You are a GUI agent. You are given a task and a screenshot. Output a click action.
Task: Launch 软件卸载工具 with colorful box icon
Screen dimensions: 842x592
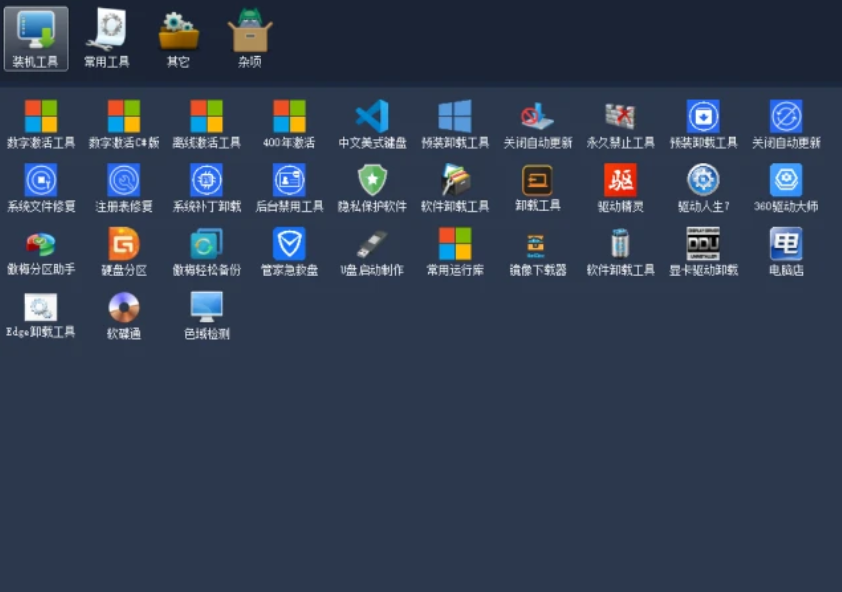click(x=455, y=188)
